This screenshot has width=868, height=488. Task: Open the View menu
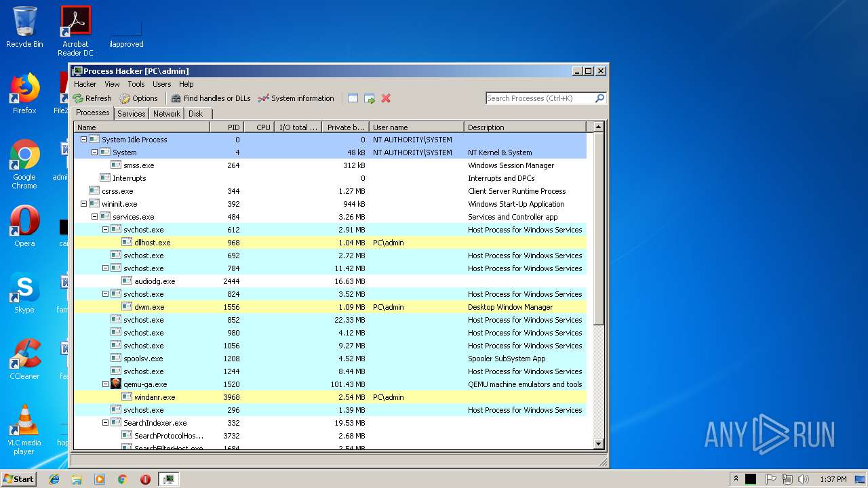tap(112, 84)
